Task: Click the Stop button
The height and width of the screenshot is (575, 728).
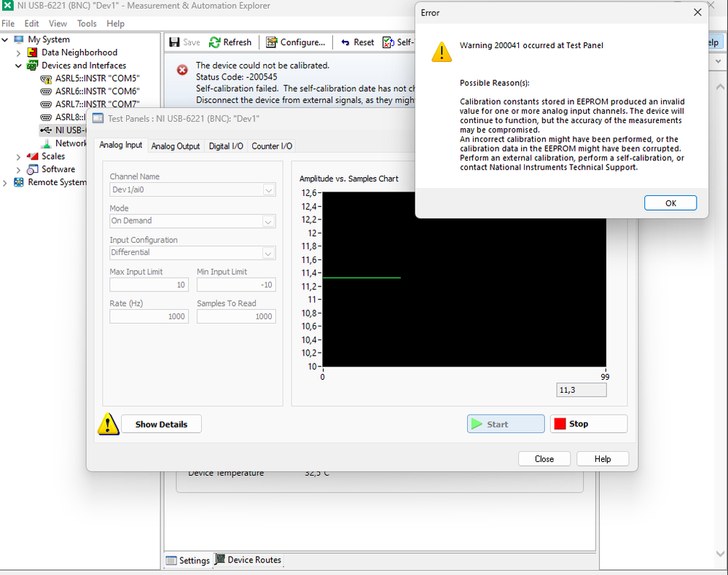Action: (x=589, y=424)
